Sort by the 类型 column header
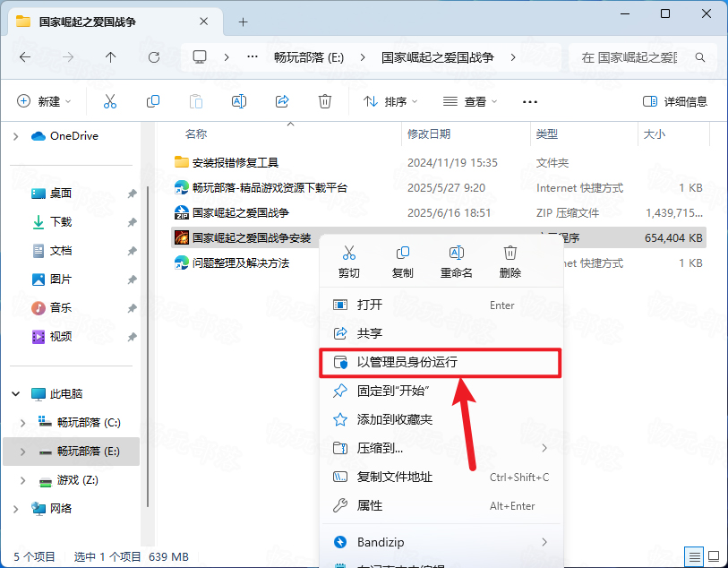 pos(547,134)
